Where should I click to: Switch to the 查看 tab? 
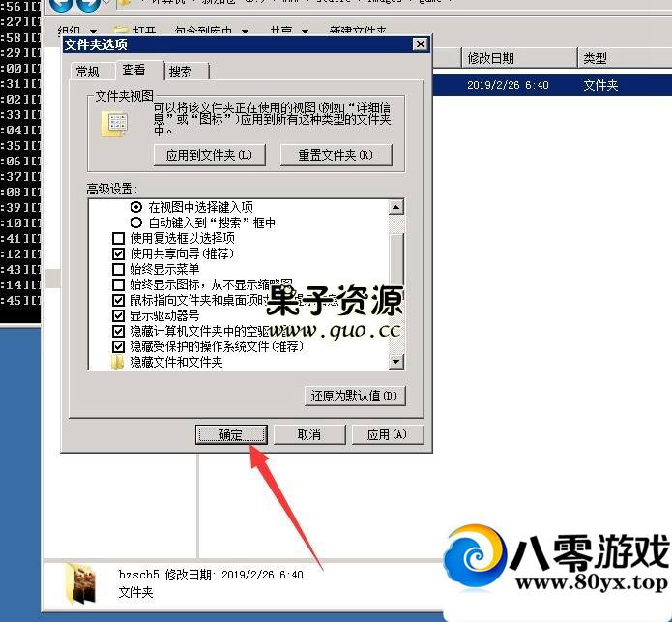pos(139,70)
